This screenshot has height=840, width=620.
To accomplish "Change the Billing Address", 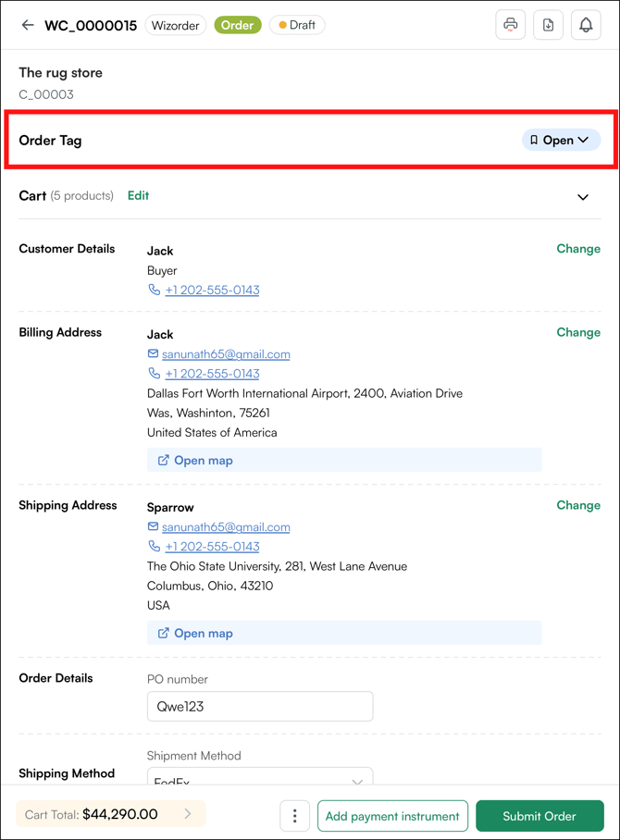I will (x=578, y=332).
